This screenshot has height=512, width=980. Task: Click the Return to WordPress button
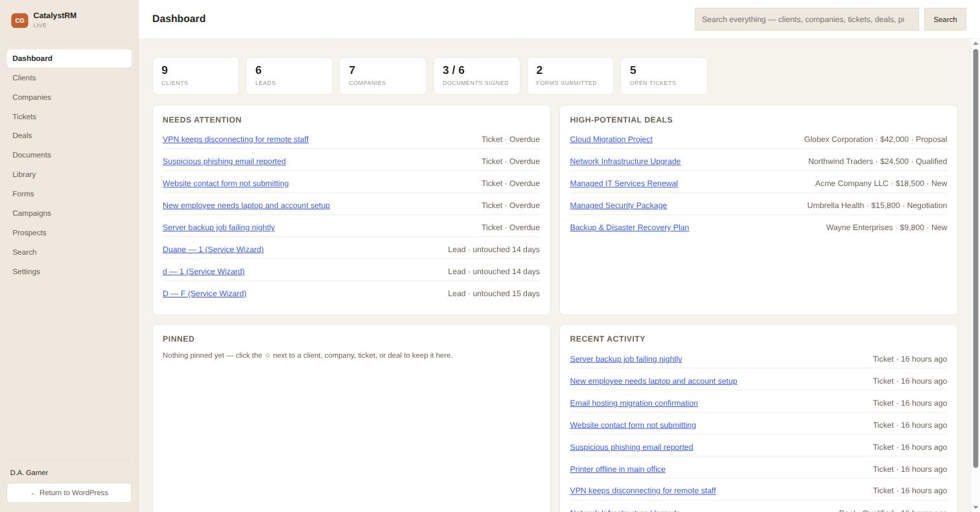click(69, 493)
